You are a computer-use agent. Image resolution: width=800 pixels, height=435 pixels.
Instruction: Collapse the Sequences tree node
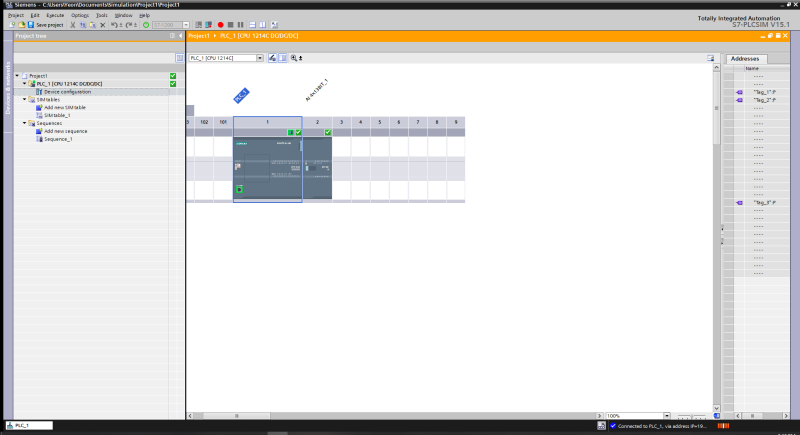24,123
